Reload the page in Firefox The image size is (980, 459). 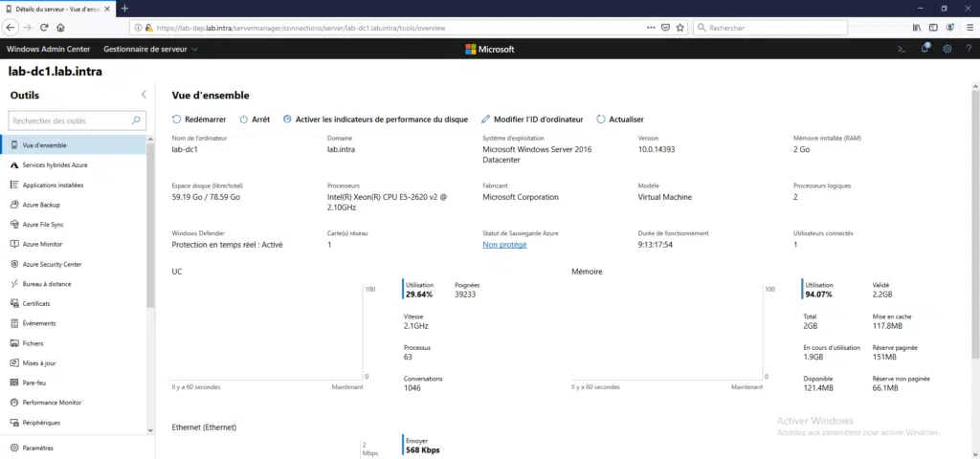pos(44,28)
